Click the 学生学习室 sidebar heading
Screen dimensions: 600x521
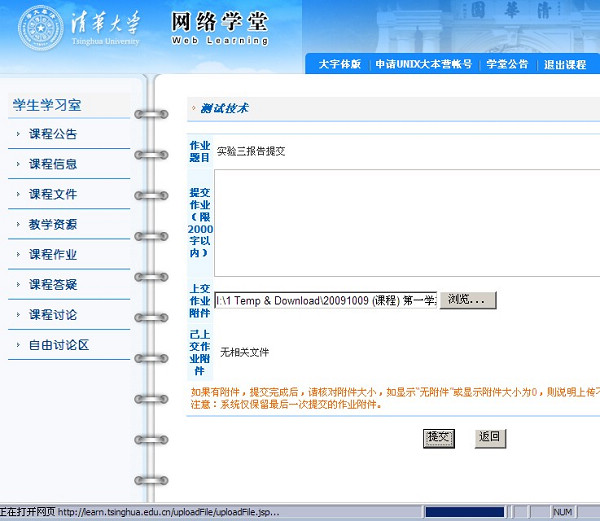pyautogui.click(x=47, y=105)
